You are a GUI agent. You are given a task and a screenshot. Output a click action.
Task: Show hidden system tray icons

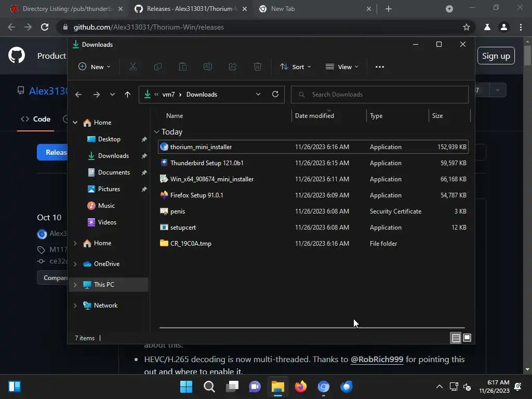pyautogui.click(x=440, y=387)
